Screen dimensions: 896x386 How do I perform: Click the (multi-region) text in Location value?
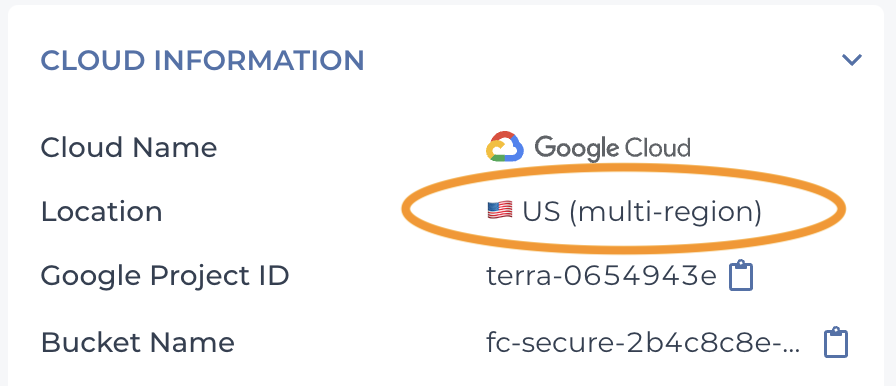[665, 212]
